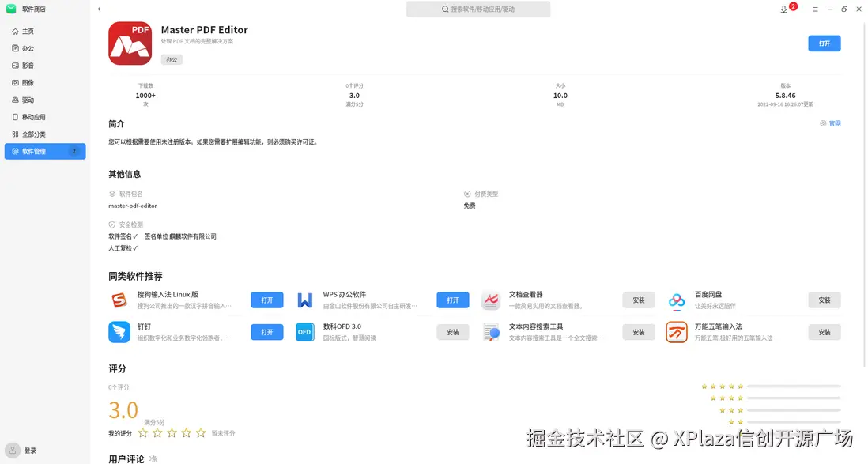Click the 人工复检 check text
The image size is (868, 464).
click(123, 248)
